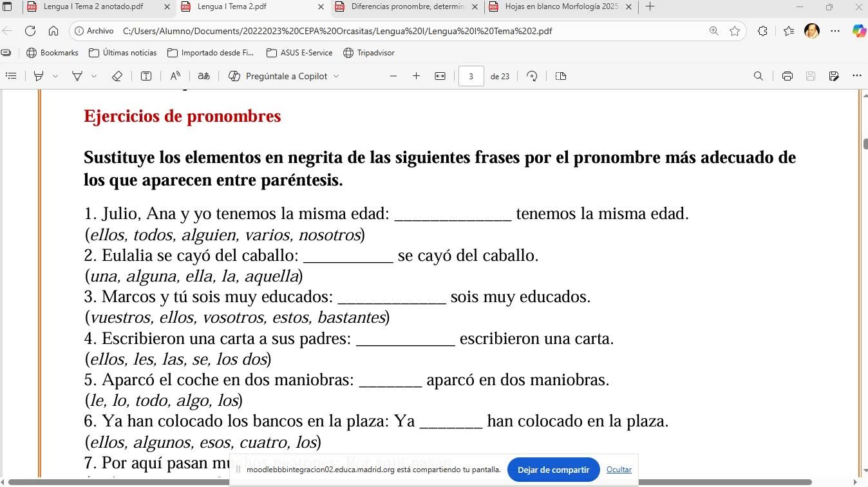
Task: Click the Ocultar link
Action: 619,470
